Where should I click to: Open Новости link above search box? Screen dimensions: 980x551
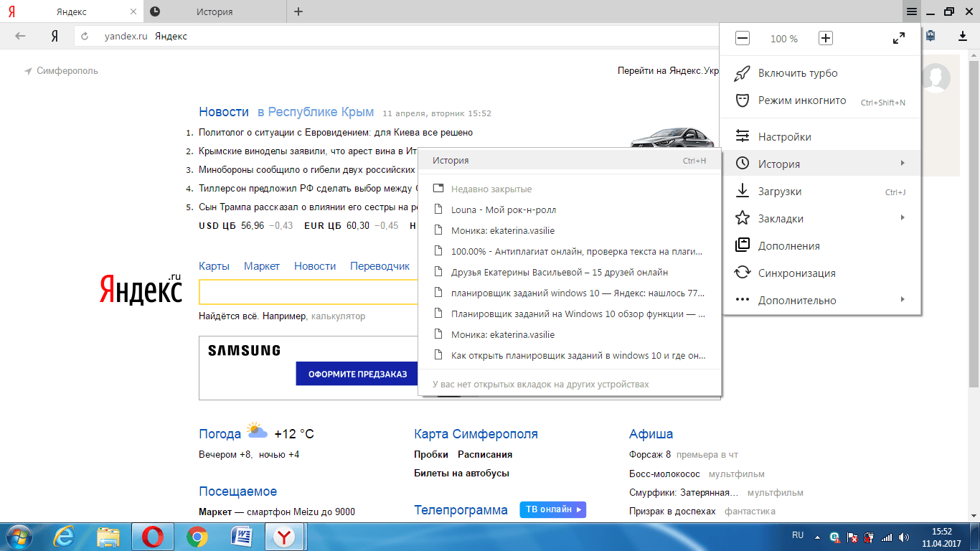315,266
